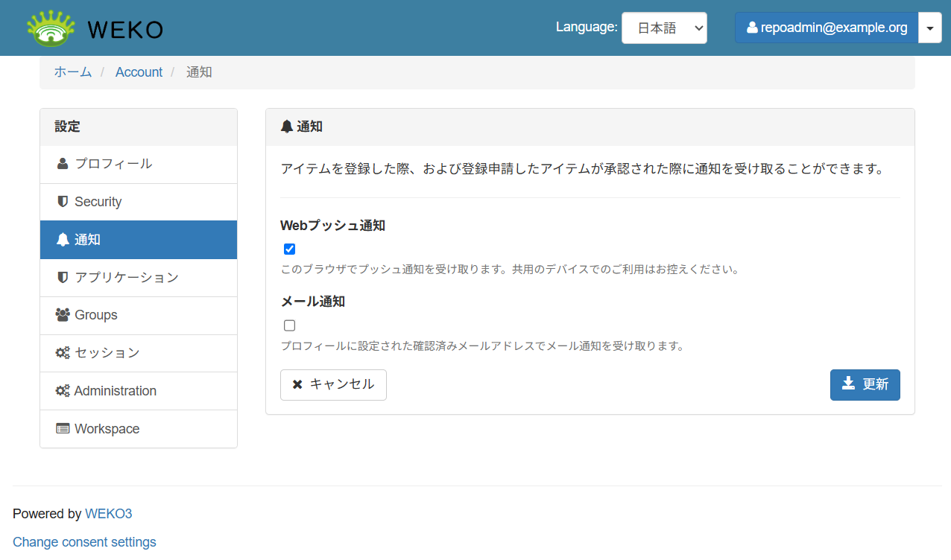Image resolution: width=951 pixels, height=560 pixels.
Task: Disable the Webプッシュ通知 checkbox
Action: tap(289, 249)
